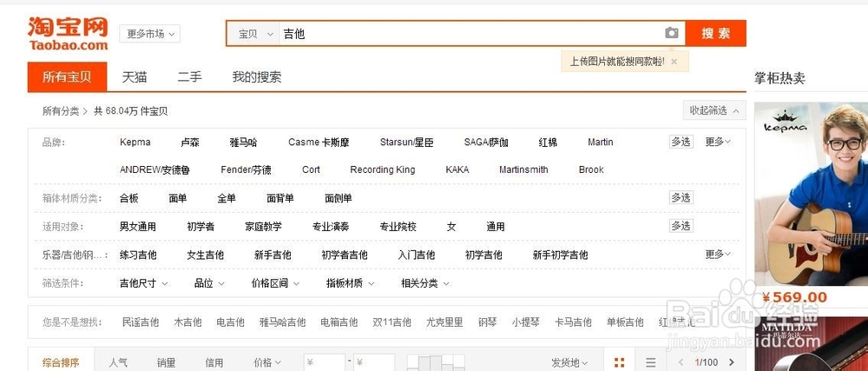Switch to the 二手 tab

pos(189,77)
